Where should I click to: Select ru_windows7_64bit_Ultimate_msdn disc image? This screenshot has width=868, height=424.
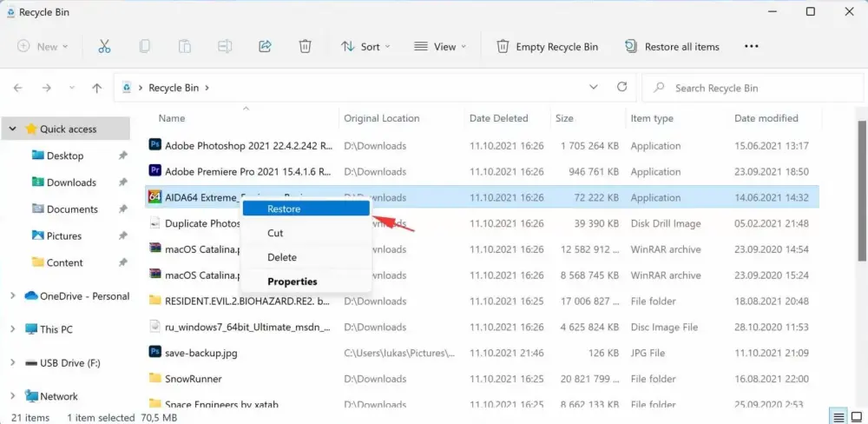[482, 327]
